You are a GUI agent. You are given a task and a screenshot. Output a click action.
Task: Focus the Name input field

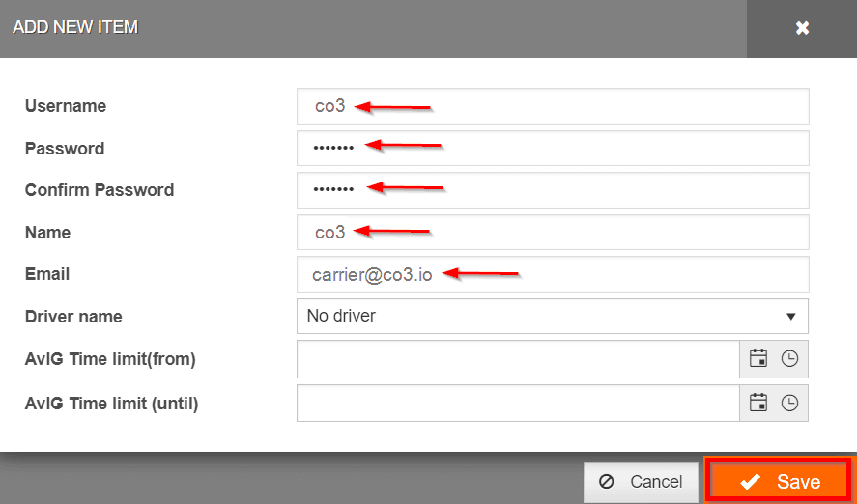pyautogui.click(x=553, y=232)
